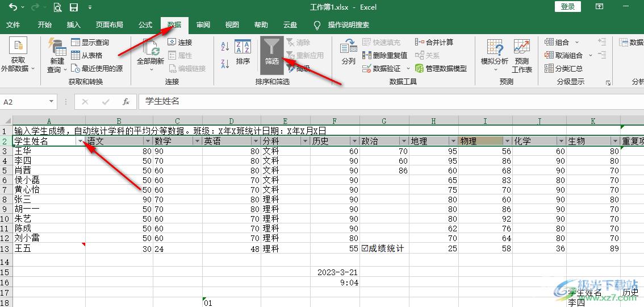Open the 新建查询 dropdown

(x=57, y=56)
